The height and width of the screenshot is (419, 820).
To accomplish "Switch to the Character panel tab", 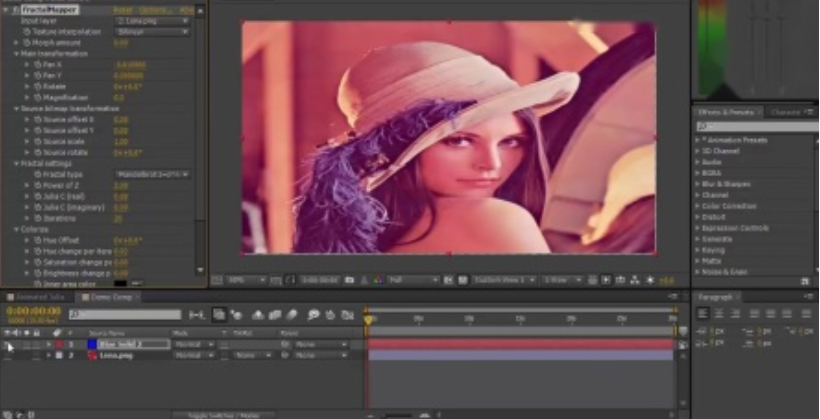I will 785,112.
